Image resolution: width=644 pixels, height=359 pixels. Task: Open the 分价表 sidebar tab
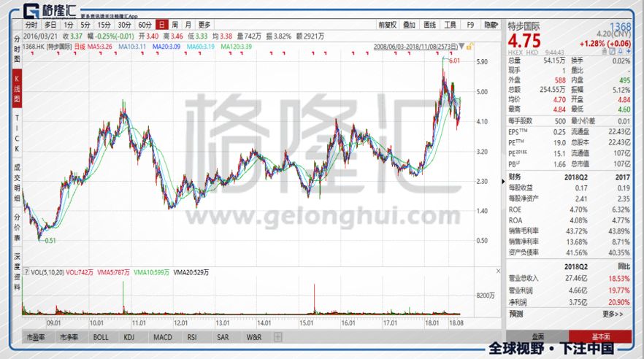pos(17,228)
